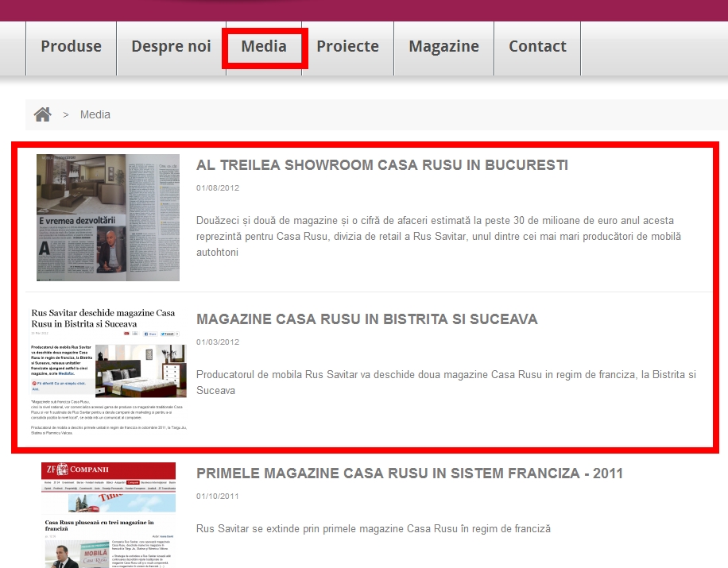Open the Rus Savitar Bistrita Suceava article thumbnail
The width and height of the screenshot is (728, 568).
click(x=108, y=371)
